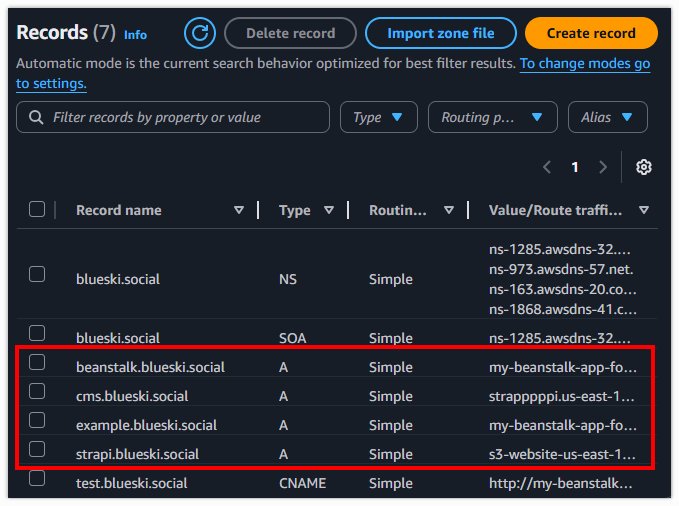679x506 pixels.
Task: Open the Info link beside Records
Action: (x=135, y=34)
